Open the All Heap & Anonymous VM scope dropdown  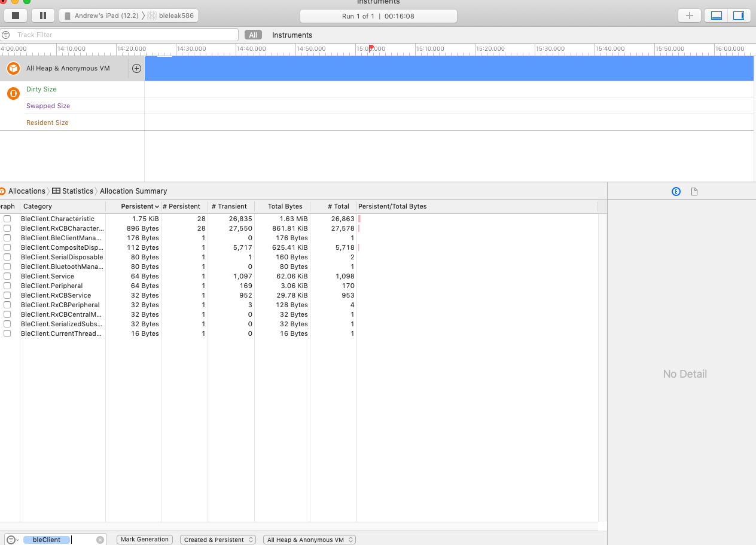(x=309, y=540)
